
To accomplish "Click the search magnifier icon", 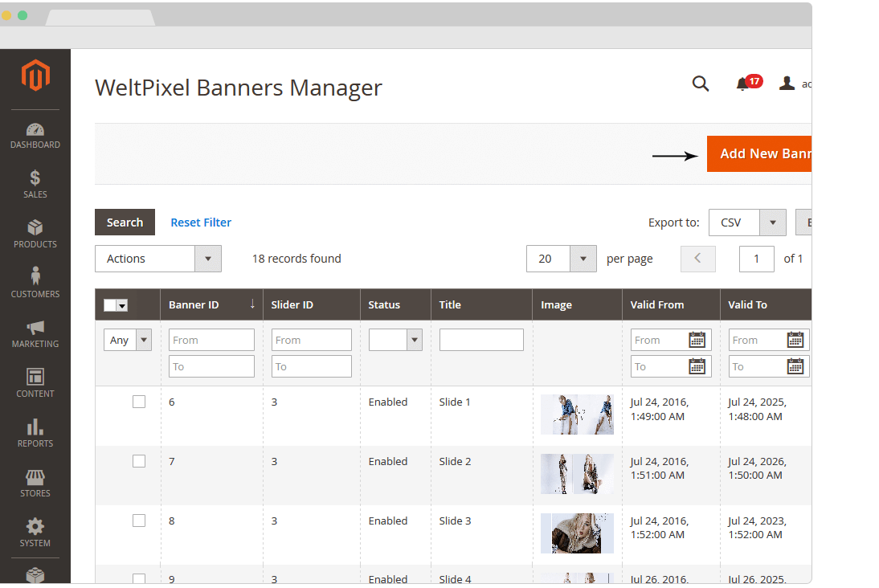I will 701,84.
